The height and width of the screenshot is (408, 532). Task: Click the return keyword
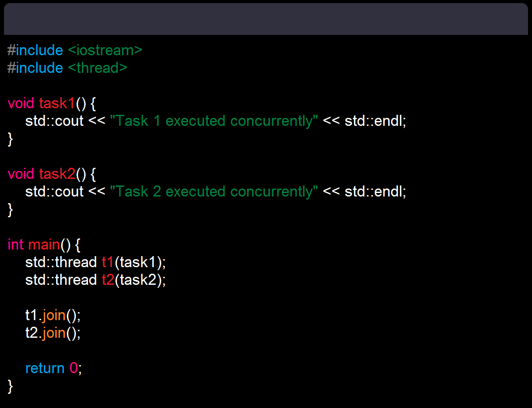pos(45,368)
